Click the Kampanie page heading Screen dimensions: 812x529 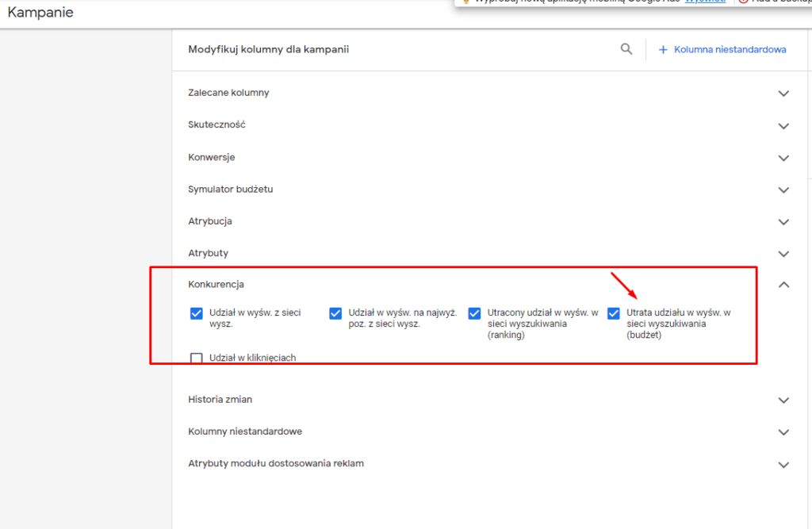[40, 13]
